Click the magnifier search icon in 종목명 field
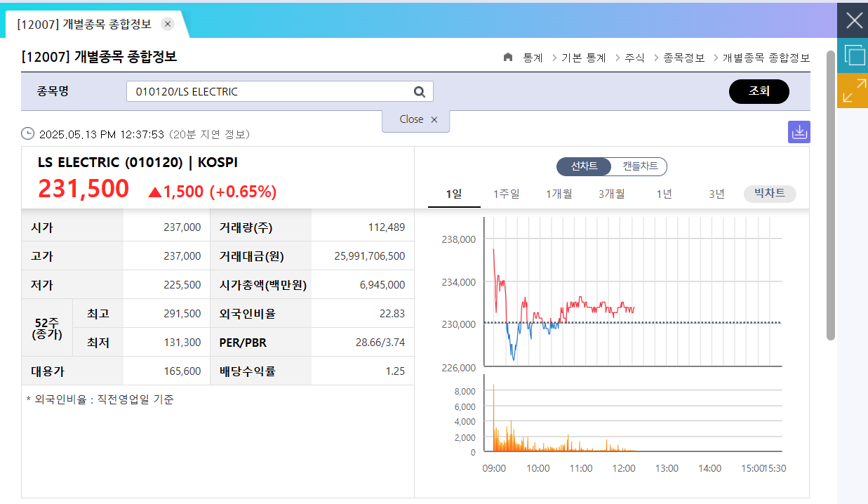 click(x=419, y=91)
